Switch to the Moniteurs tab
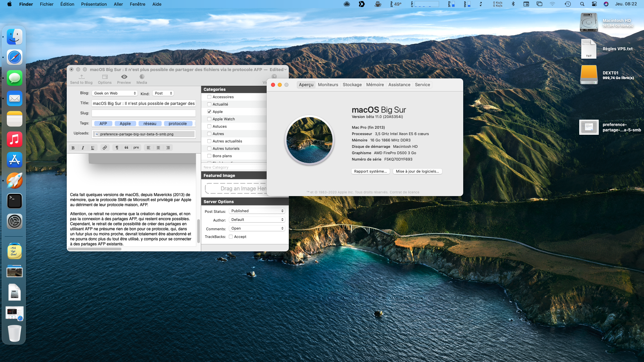Screen dimensions: 644x362 pos(328,85)
